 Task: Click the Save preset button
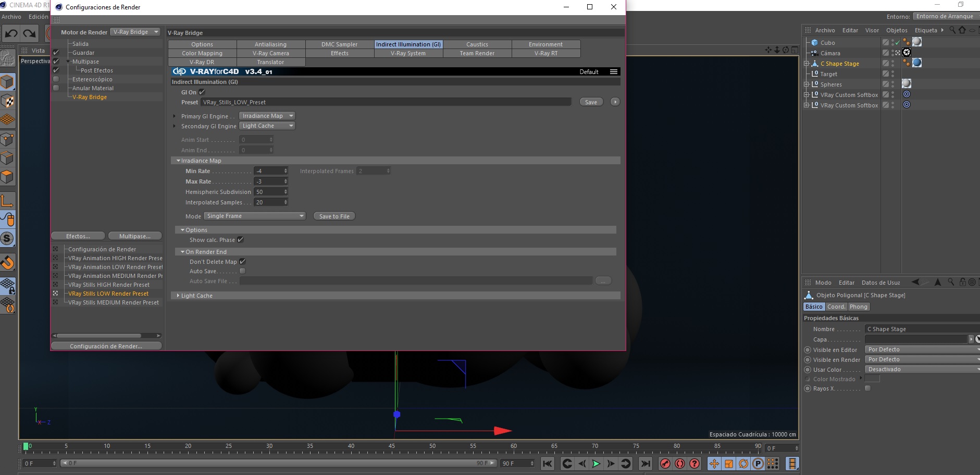[x=591, y=102]
